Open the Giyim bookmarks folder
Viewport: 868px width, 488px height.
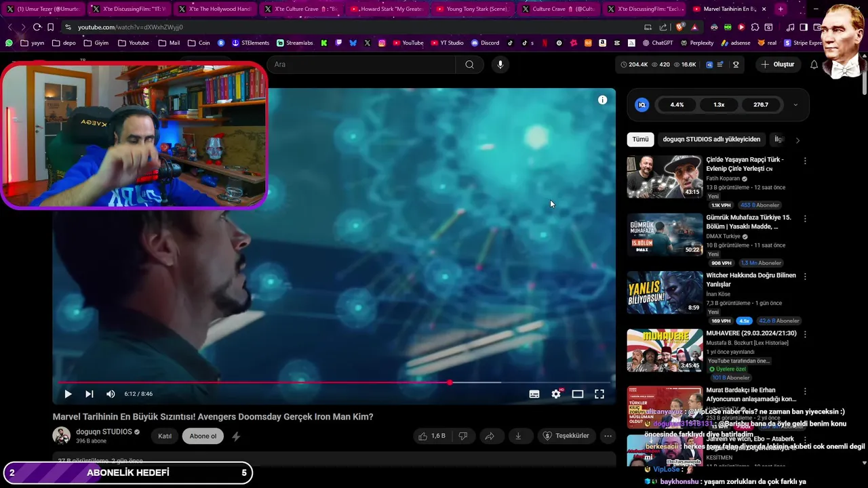click(x=96, y=43)
